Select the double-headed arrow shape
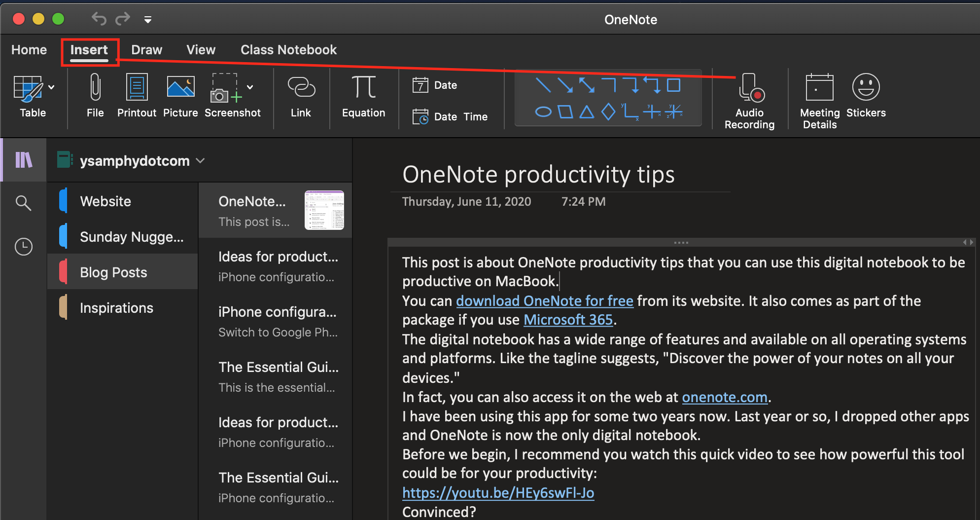 pyautogui.click(x=587, y=85)
